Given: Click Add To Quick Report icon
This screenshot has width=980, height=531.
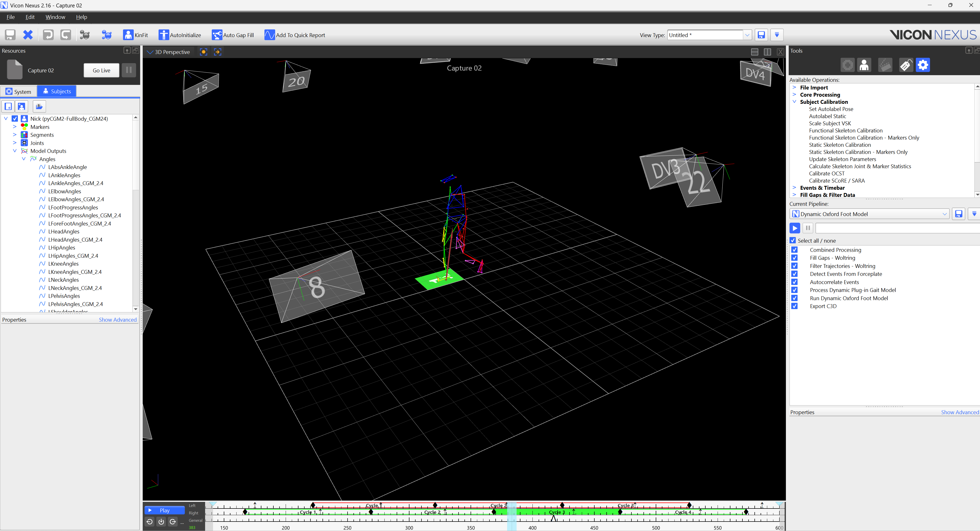Looking at the screenshot, I should pyautogui.click(x=269, y=35).
